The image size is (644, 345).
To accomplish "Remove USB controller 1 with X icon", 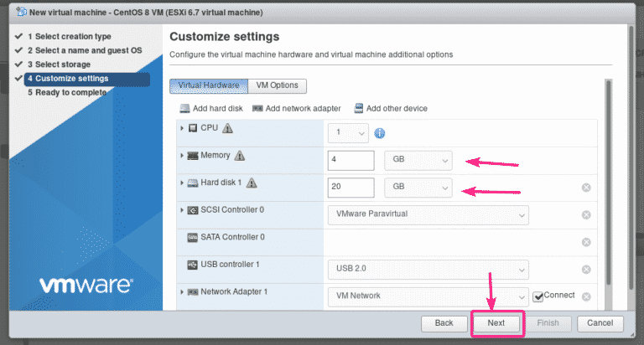I will (x=586, y=269).
